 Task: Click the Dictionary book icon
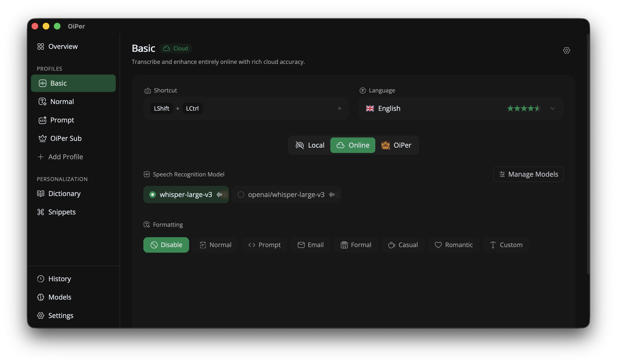click(x=41, y=194)
